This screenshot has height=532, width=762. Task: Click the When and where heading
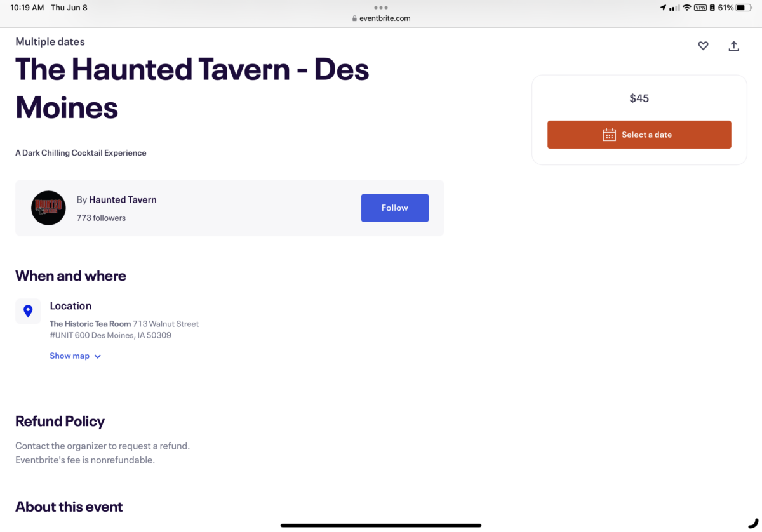pyautogui.click(x=70, y=276)
